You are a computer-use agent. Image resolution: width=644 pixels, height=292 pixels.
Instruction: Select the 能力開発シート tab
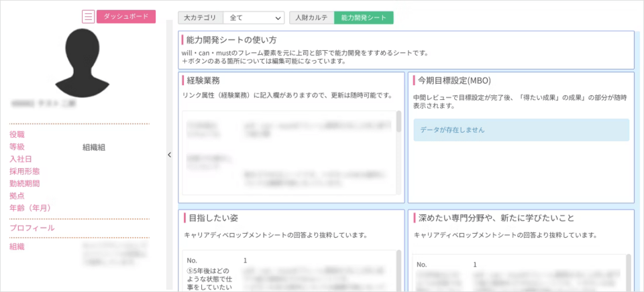click(x=364, y=17)
